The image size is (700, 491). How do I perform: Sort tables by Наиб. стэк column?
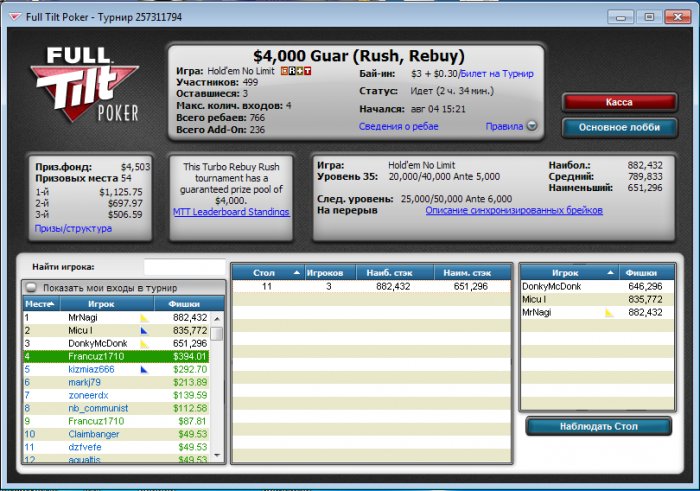[395, 273]
